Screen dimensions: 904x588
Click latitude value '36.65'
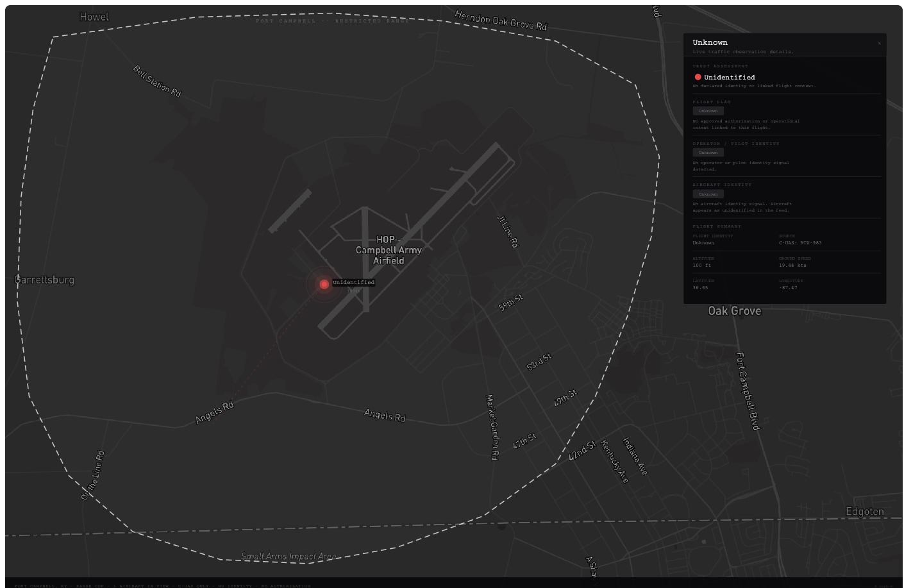(x=700, y=288)
